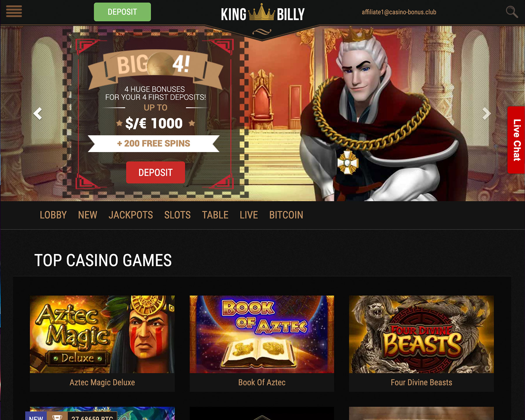
Task: Click the King Billy crown logo
Action: click(x=262, y=13)
